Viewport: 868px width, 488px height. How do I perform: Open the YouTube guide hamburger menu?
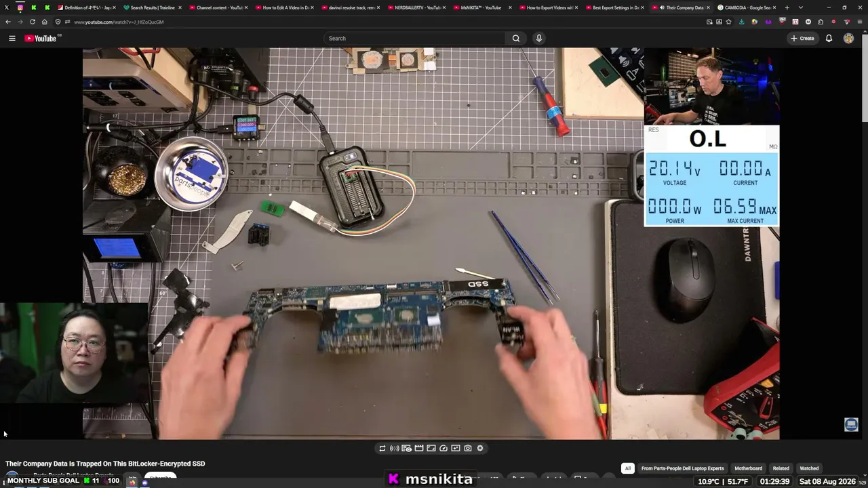(x=12, y=38)
